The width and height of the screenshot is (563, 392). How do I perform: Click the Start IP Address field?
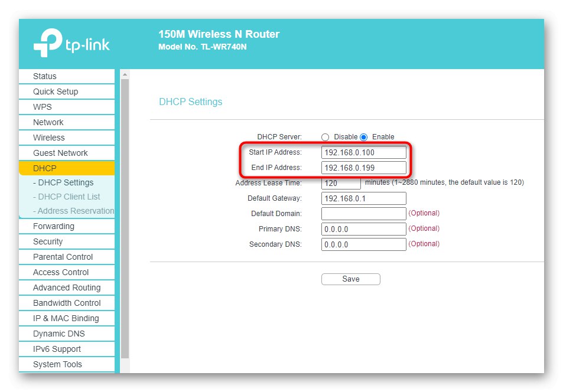(364, 152)
